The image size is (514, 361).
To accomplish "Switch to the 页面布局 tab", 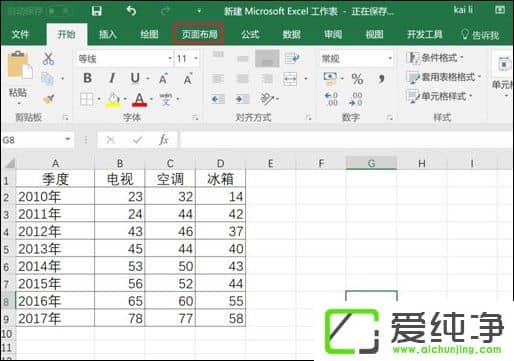I will (x=199, y=34).
